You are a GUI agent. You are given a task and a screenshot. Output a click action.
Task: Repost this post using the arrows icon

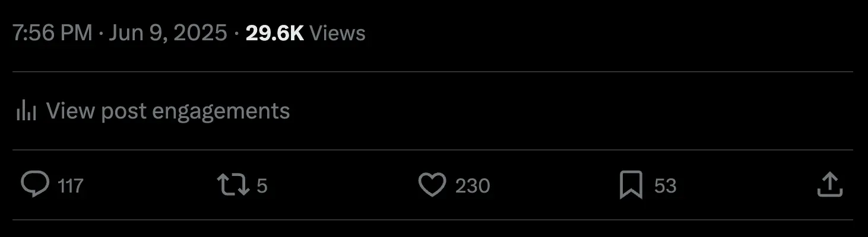(233, 185)
